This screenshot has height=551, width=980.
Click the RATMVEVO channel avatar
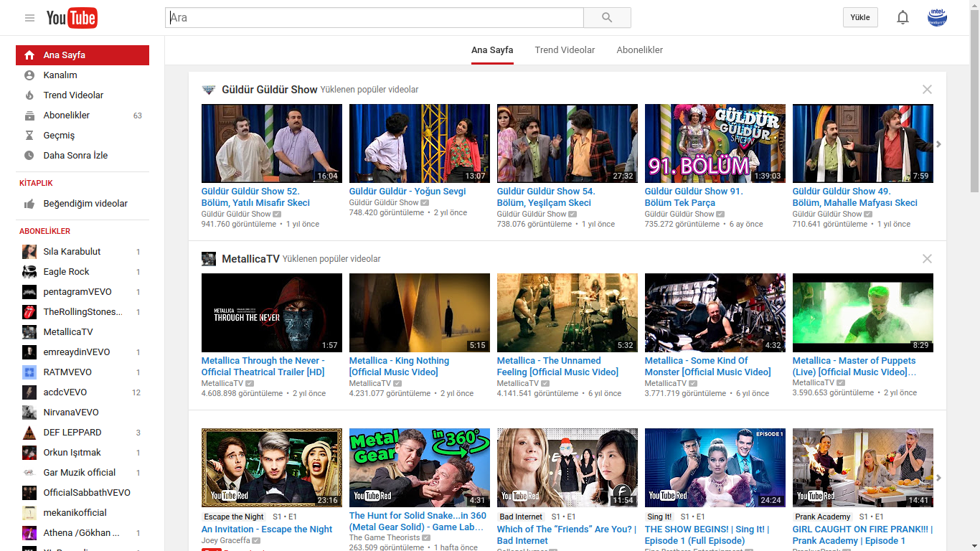(x=29, y=372)
